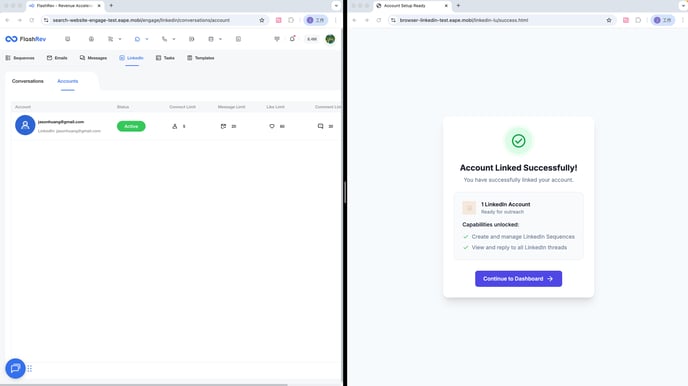Click the like limit heart icon
688x386 pixels.
(x=272, y=126)
